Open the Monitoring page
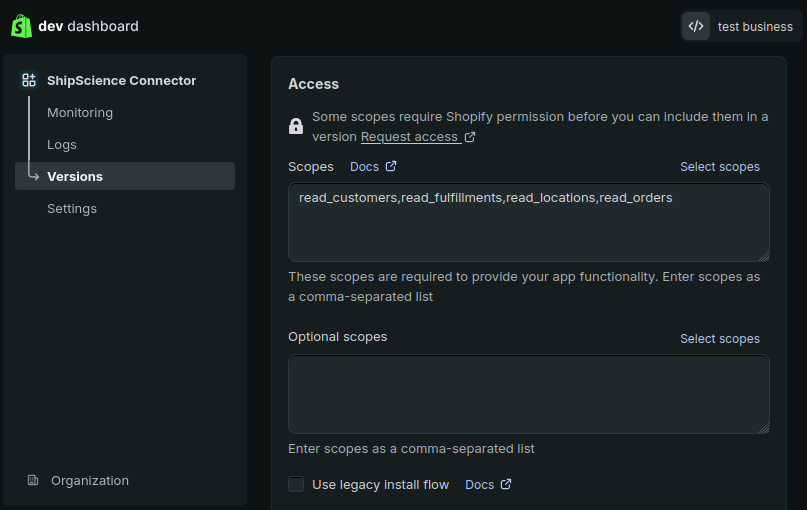 click(x=80, y=113)
